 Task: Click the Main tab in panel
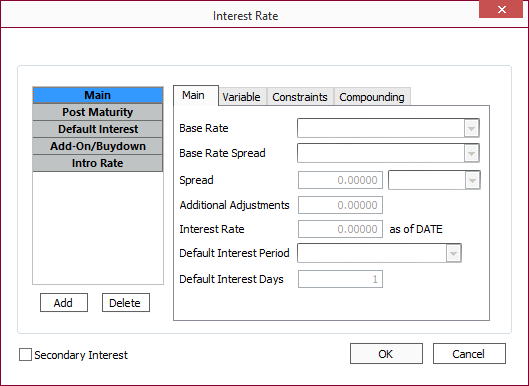(x=193, y=95)
